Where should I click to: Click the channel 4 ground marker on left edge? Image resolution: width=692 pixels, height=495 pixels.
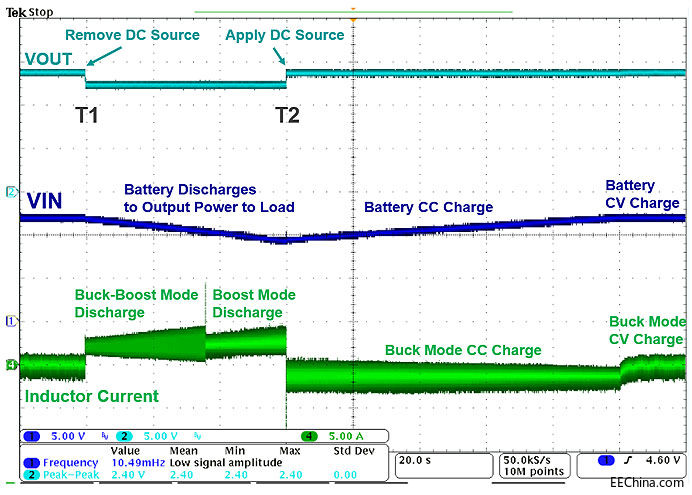(x=11, y=365)
